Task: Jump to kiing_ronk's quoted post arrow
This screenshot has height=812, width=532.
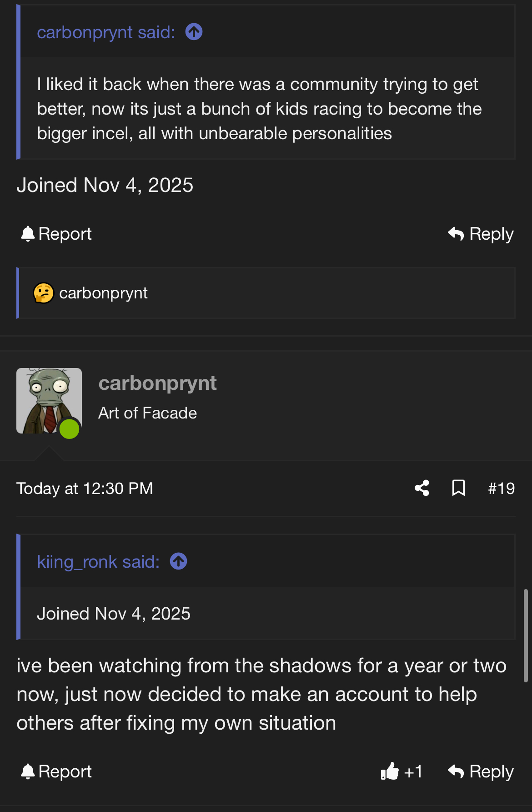Action: pyautogui.click(x=178, y=561)
